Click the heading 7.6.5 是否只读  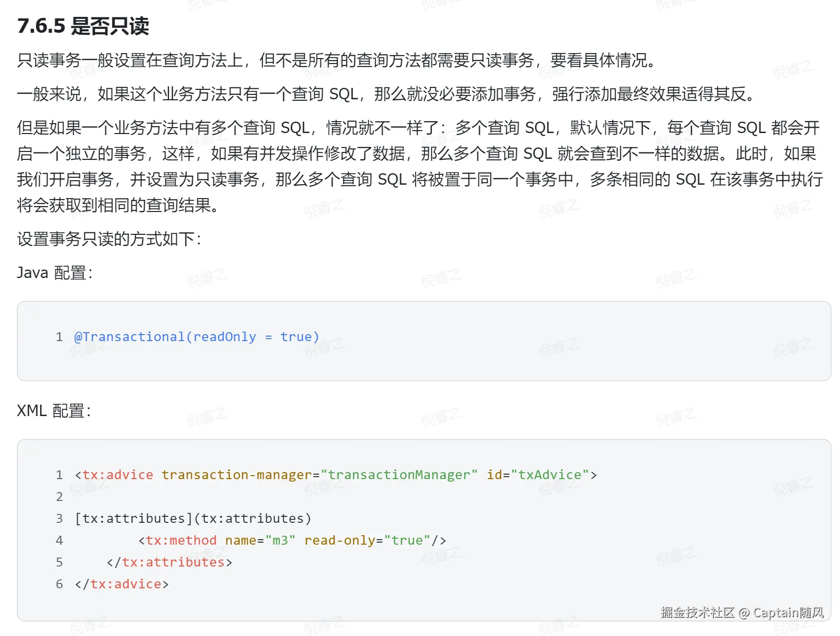point(83,26)
